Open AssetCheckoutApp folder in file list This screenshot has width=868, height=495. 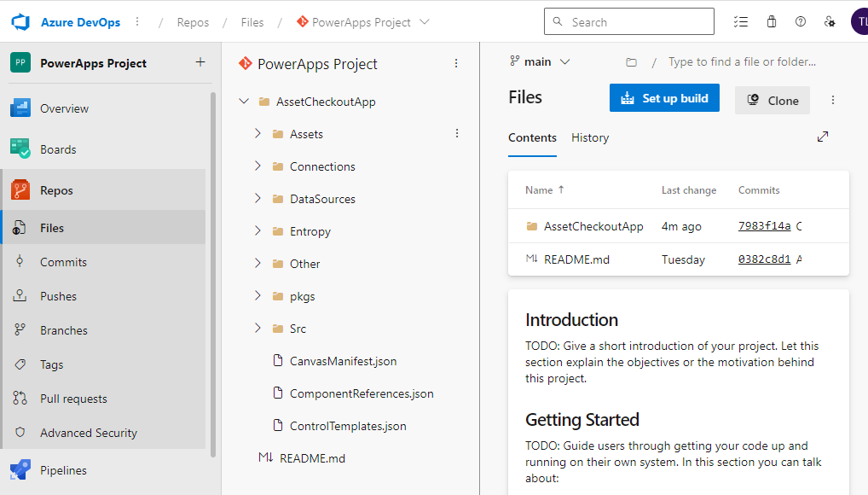click(x=593, y=226)
